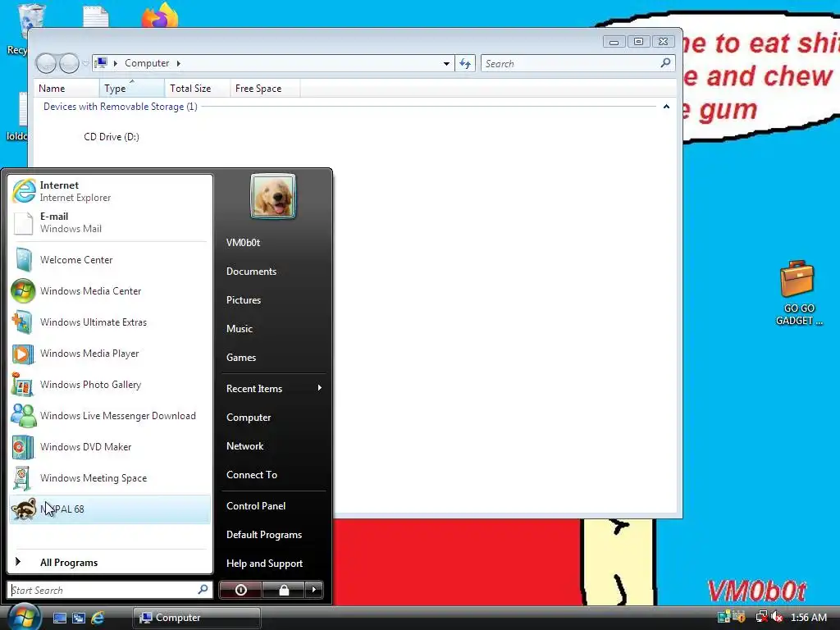Viewport: 840px width, 630px height.
Task: Sort by Free Space column
Action: point(265,89)
